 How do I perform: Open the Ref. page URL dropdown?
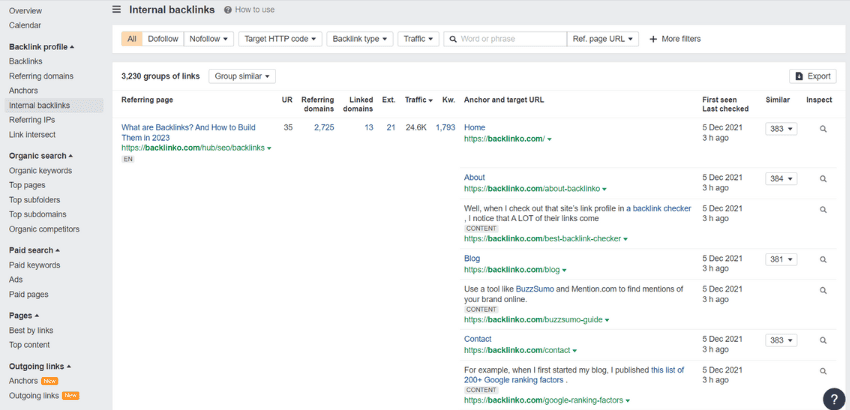coord(603,39)
